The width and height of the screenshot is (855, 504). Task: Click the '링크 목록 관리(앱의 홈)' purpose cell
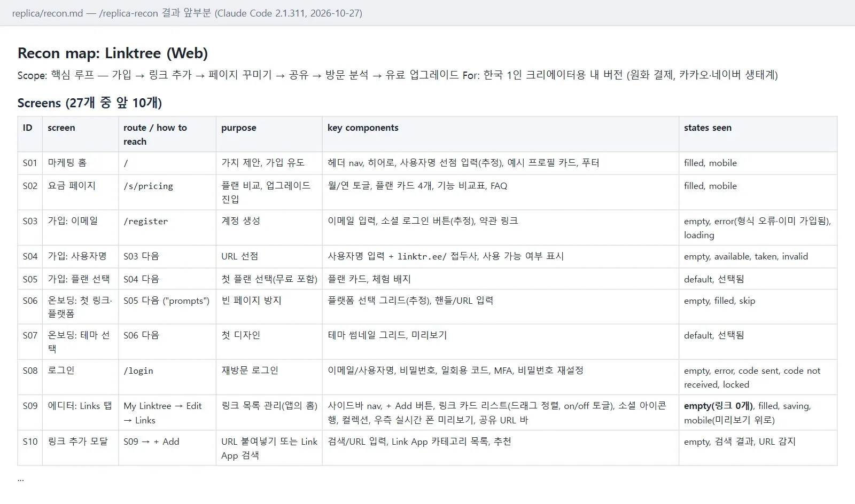point(269,413)
